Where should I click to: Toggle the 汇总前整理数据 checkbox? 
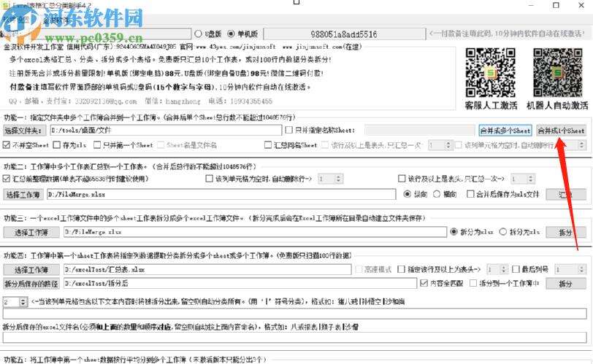click(7, 179)
